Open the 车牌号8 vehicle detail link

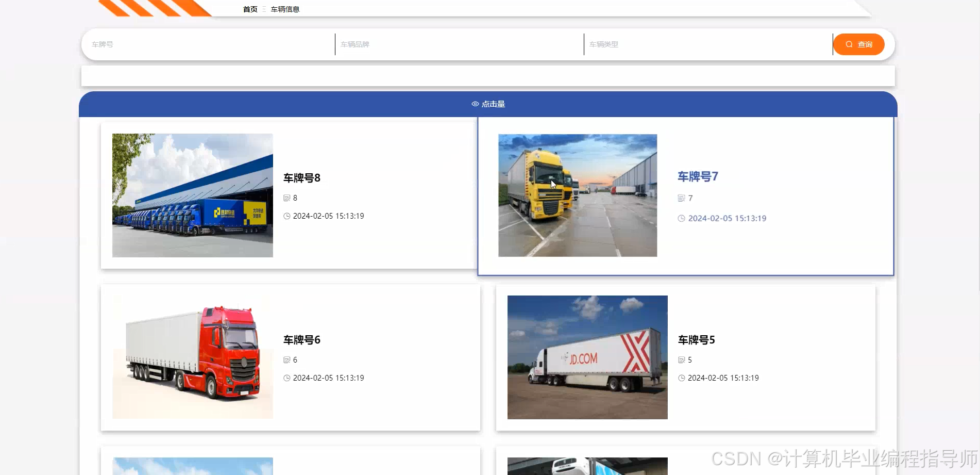coord(301,177)
